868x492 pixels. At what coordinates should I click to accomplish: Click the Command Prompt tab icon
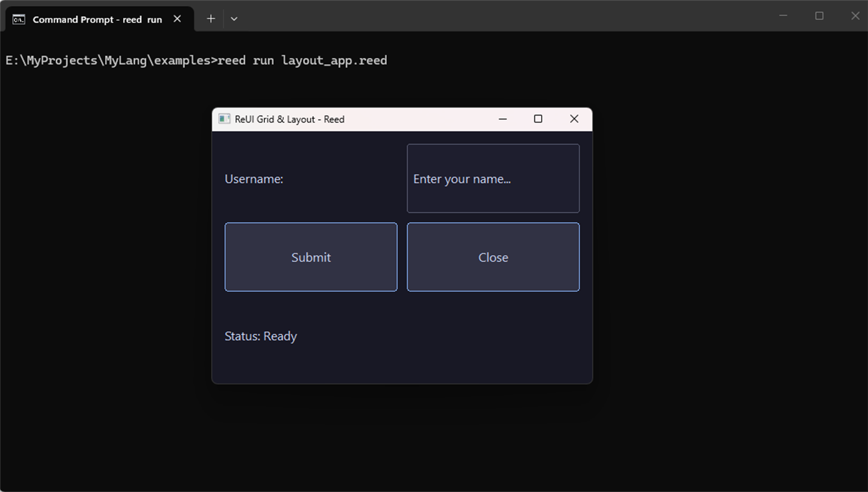point(19,19)
